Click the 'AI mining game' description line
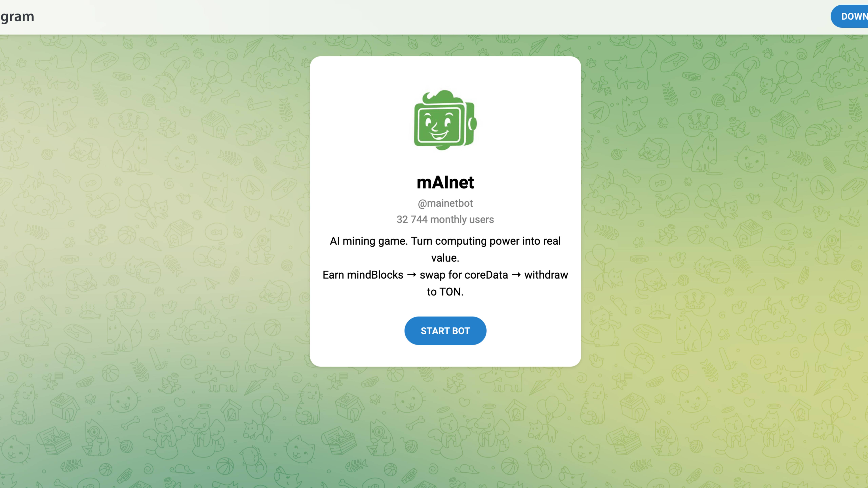 tap(445, 241)
